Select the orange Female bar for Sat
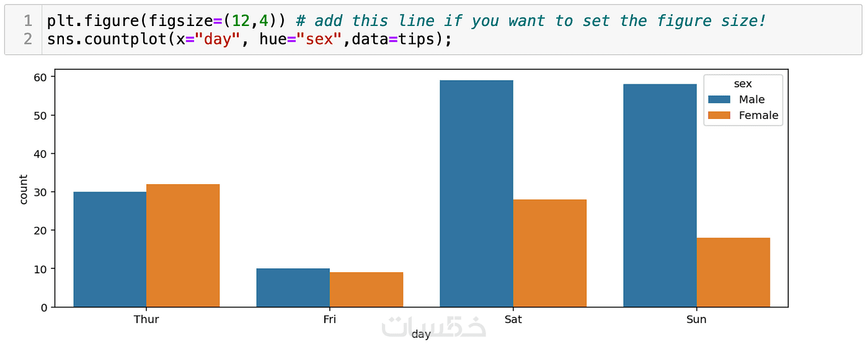 point(549,253)
